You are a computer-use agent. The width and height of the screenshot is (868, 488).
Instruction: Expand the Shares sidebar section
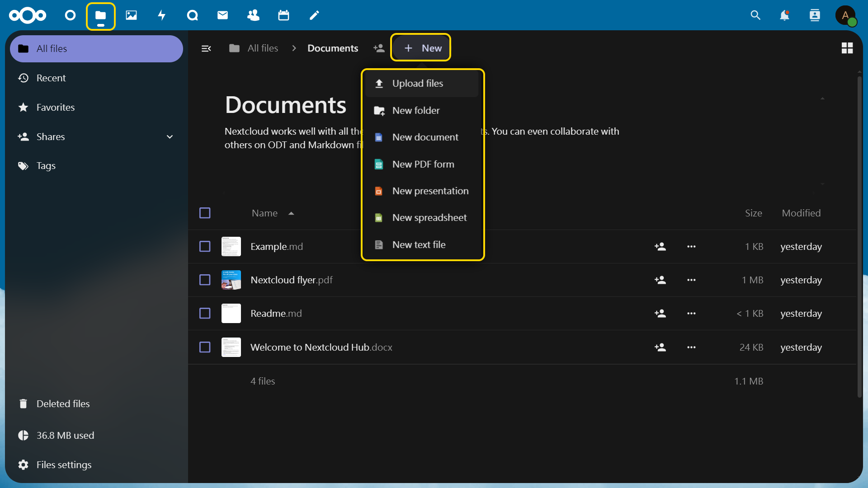tap(170, 137)
